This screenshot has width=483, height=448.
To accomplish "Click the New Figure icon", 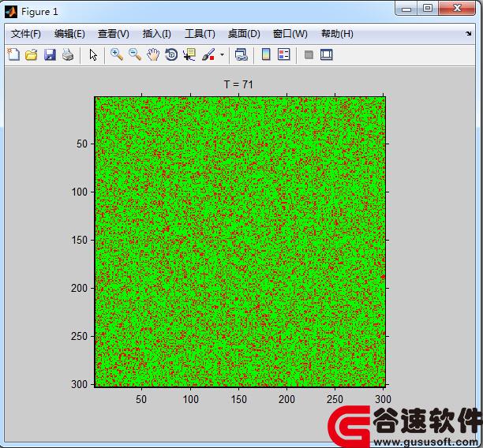I will [13, 54].
